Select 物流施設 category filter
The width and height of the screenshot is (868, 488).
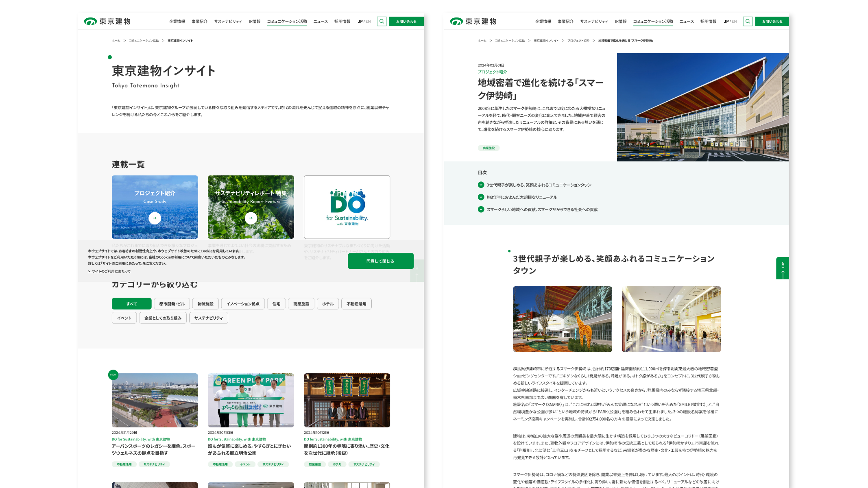coord(205,304)
